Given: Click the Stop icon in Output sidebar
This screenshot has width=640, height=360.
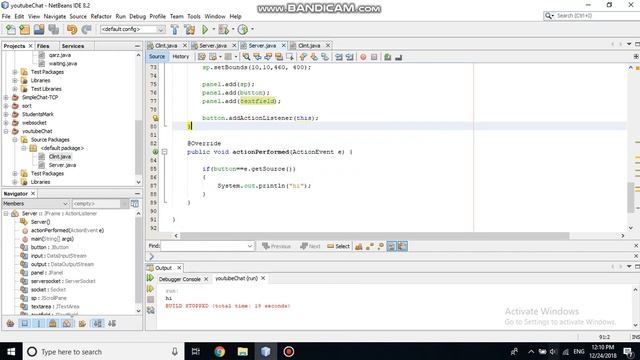Looking at the screenshot, I should tap(151, 300).
